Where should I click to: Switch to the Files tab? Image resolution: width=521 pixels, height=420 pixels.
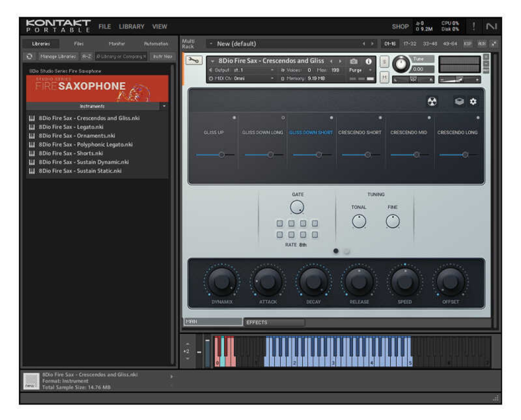[79, 44]
